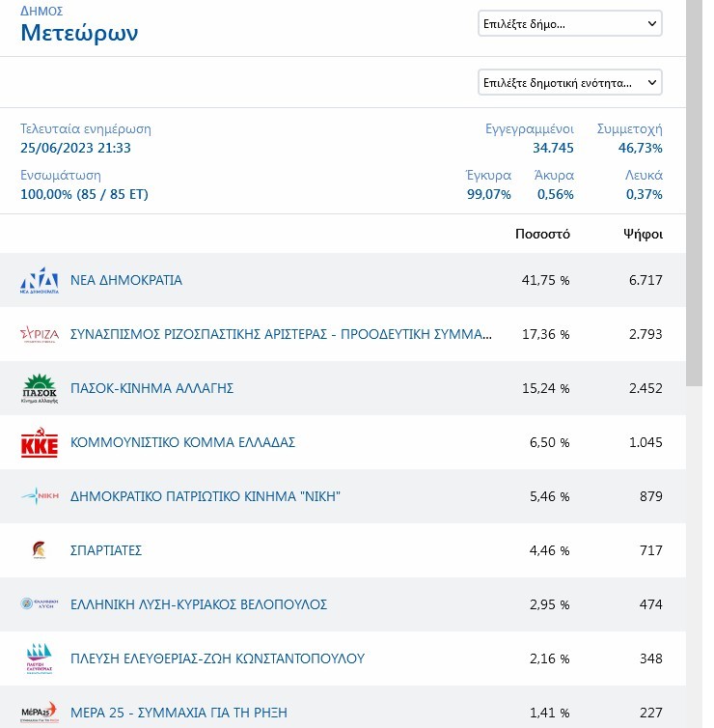The height and width of the screenshot is (728, 714).
Task: Click the Πλεύση Ελευθερίας sailboat logo
Action: coord(40,658)
